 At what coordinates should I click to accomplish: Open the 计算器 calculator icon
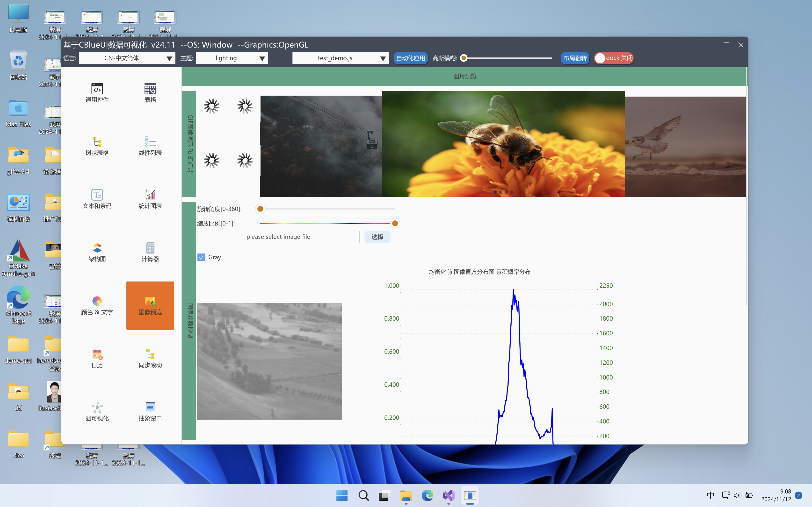click(150, 248)
